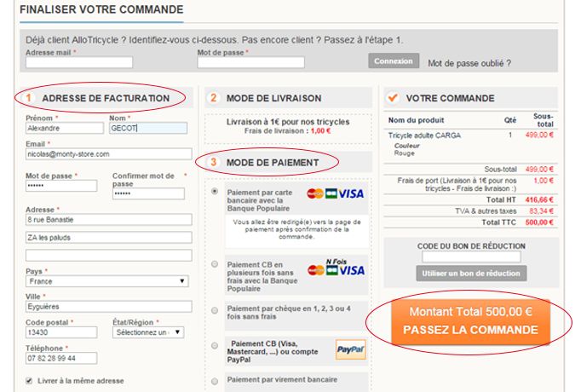Click the discount code input field

471,257
